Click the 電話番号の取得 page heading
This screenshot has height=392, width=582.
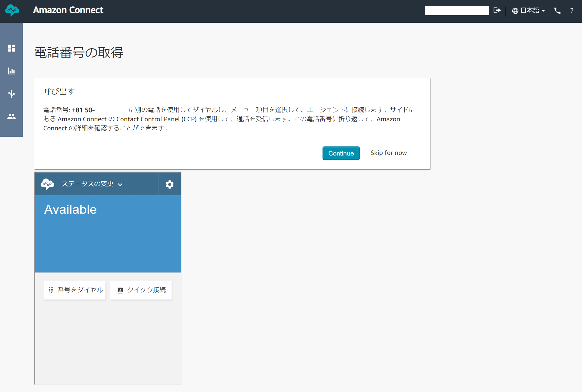79,53
